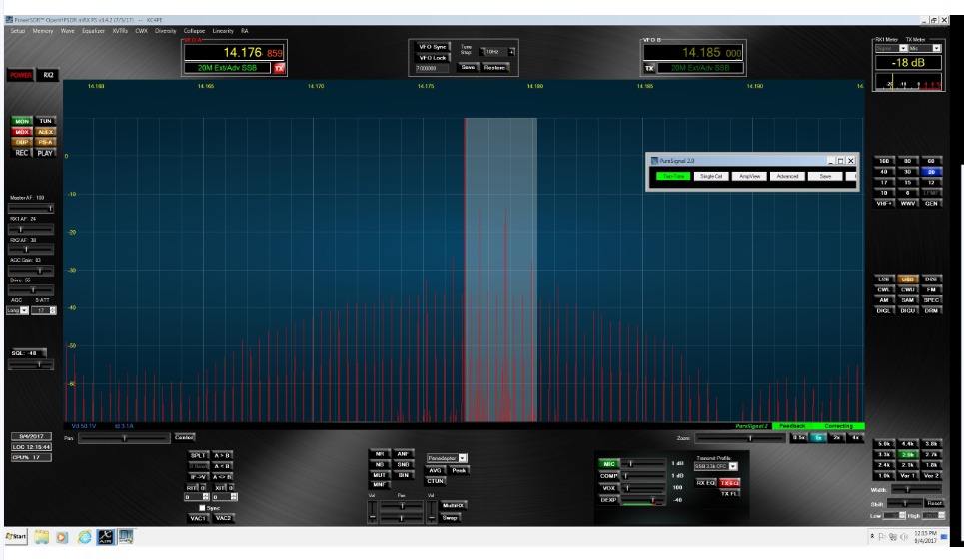This screenshot has height=560, width=964.
Task: Click the VFO Lock button
Action: [x=433, y=58]
